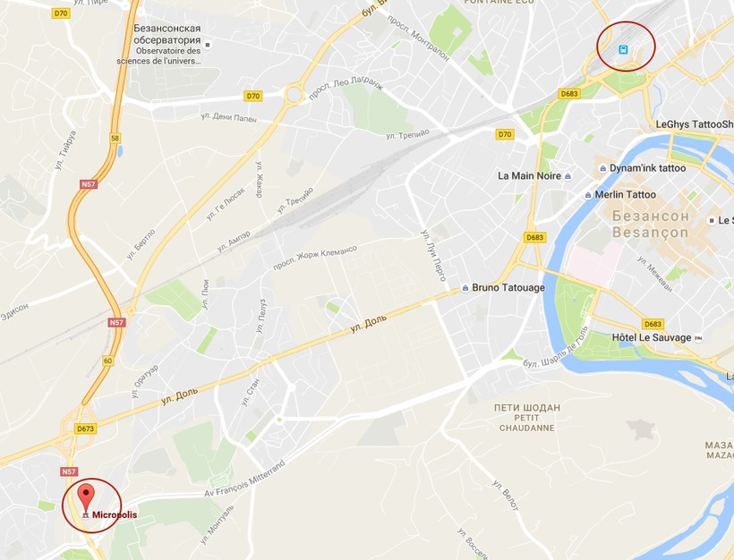Click the N57 road shield near Micropolis
This screenshot has height=560, width=734.
pyautogui.click(x=69, y=471)
